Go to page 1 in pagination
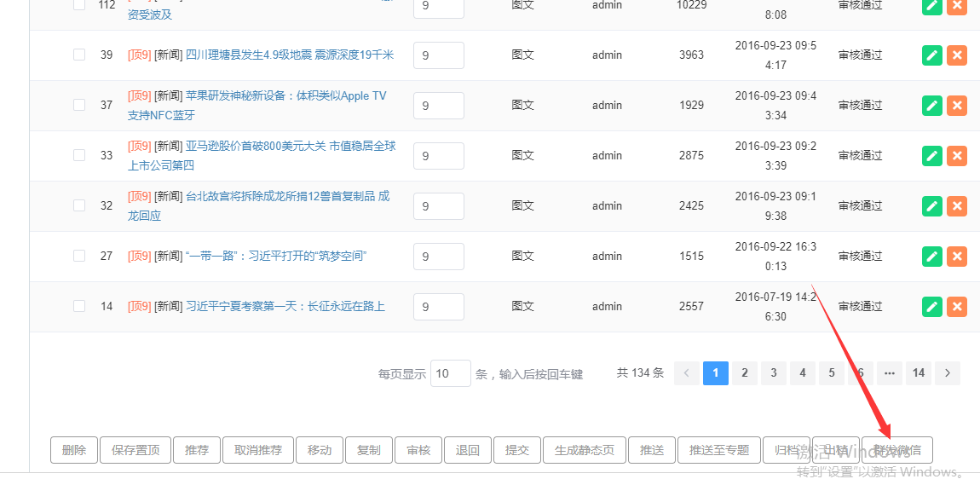 coord(716,373)
